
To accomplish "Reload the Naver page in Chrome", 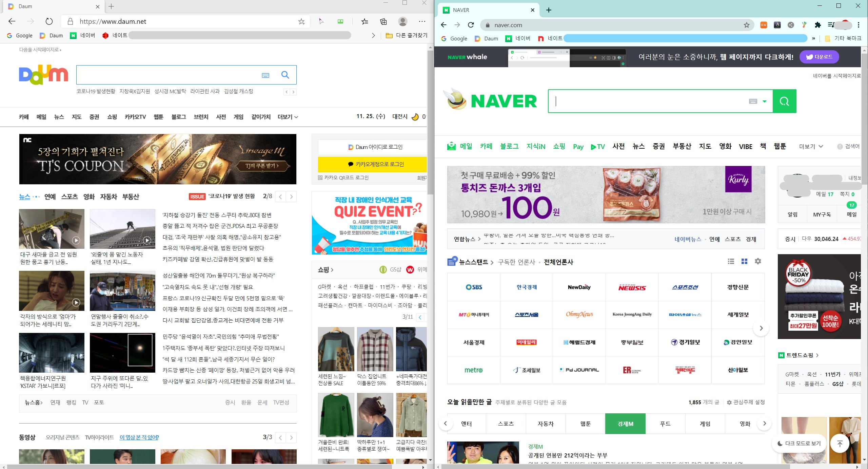I will [x=471, y=25].
